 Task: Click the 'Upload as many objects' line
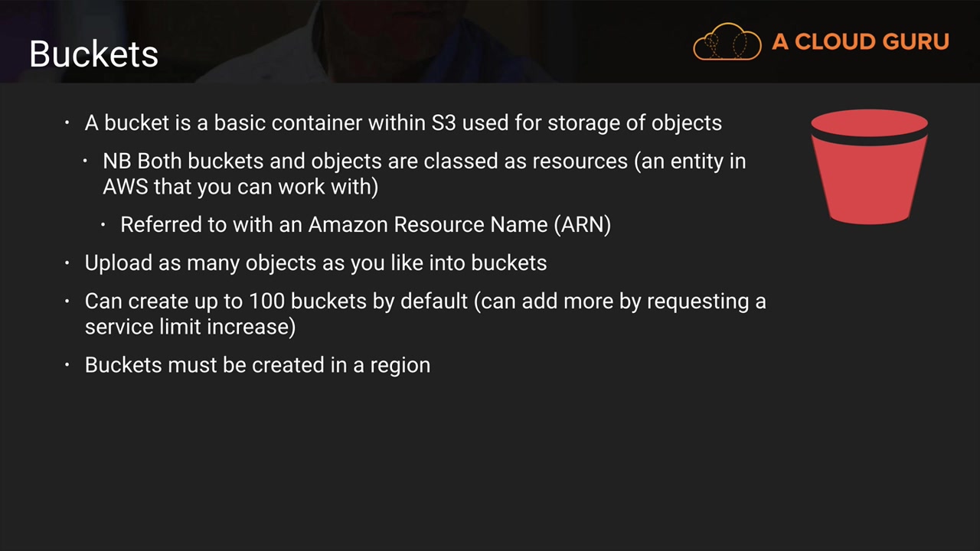click(315, 262)
